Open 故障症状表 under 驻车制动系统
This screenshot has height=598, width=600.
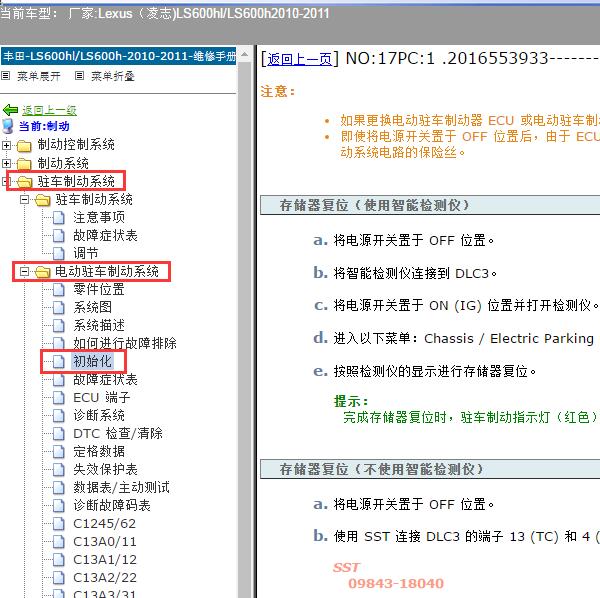105,235
